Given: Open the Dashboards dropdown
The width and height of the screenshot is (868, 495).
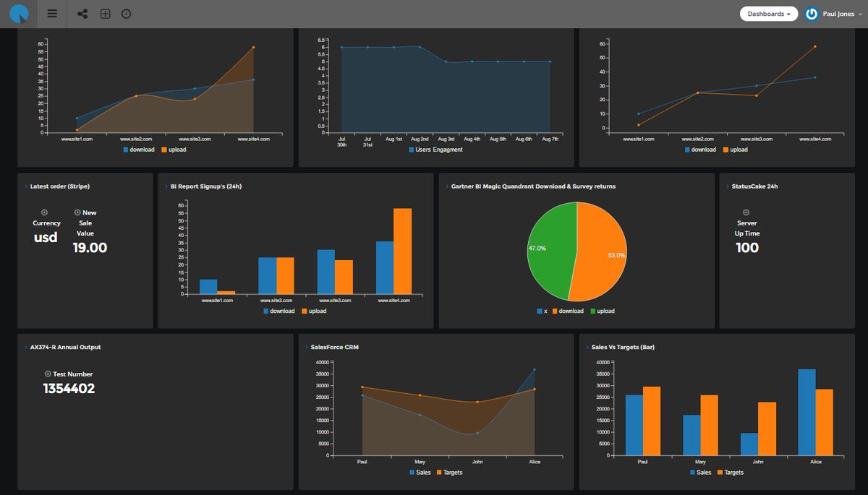Looking at the screenshot, I should [x=769, y=13].
